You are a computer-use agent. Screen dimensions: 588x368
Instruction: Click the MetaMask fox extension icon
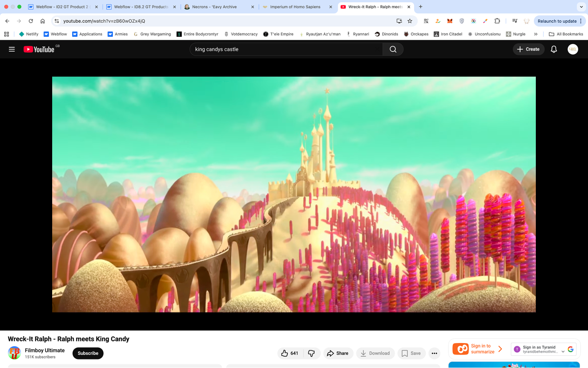point(450,21)
